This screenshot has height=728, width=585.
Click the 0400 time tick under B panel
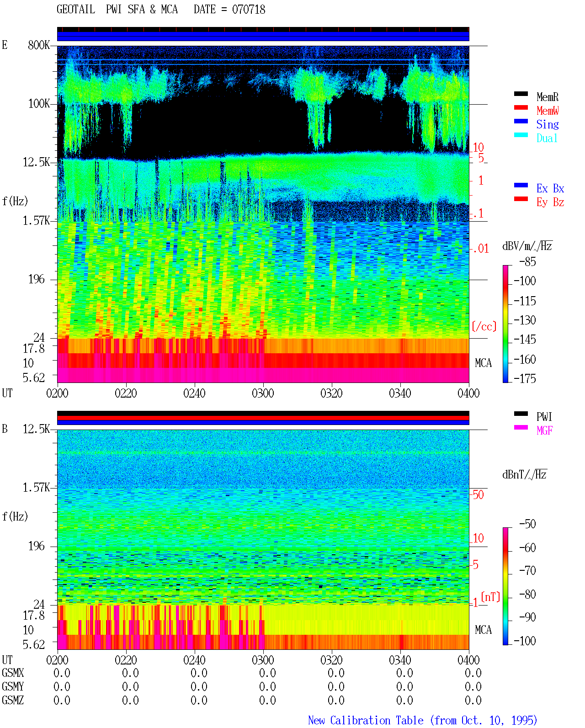(468, 660)
